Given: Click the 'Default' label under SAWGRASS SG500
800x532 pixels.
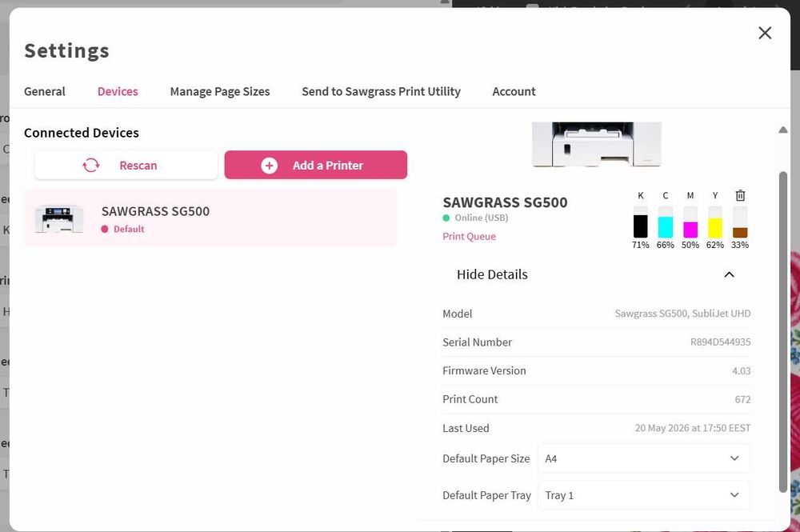Looking at the screenshot, I should pyautogui.click(x=129, y=229).
